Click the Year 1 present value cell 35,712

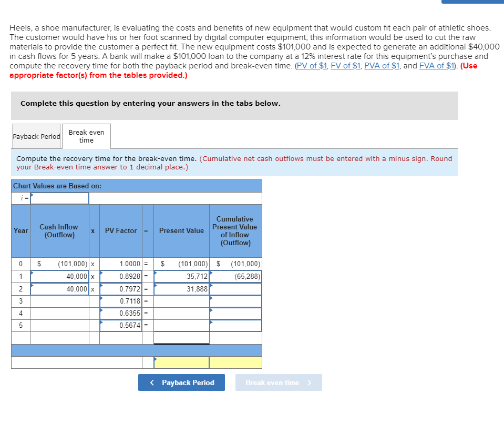[181, 276]
